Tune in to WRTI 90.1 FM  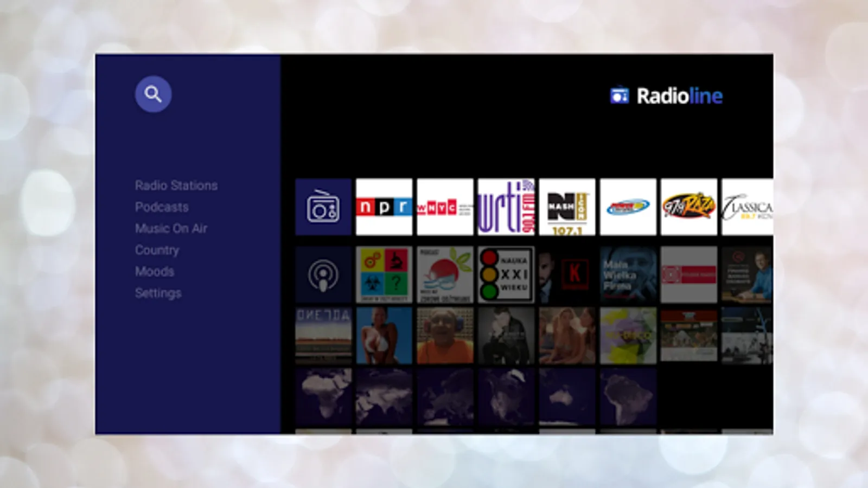[506, 207]
